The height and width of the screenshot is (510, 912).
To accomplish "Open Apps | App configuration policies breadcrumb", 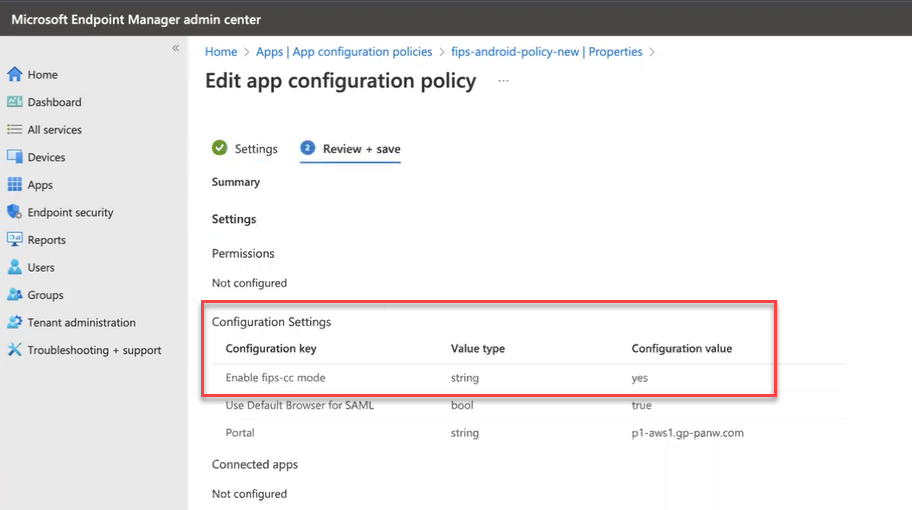I will [x=344, y=52].
